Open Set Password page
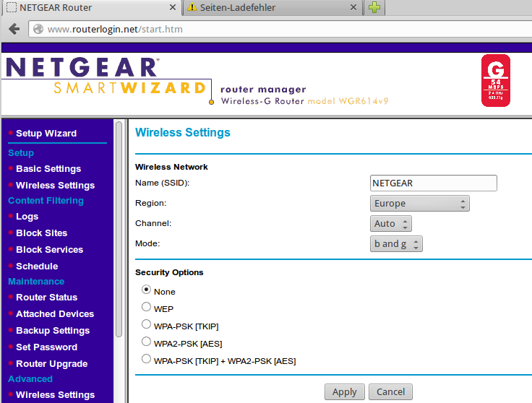This screenshot has width=532, height=403. coord(46,347)
